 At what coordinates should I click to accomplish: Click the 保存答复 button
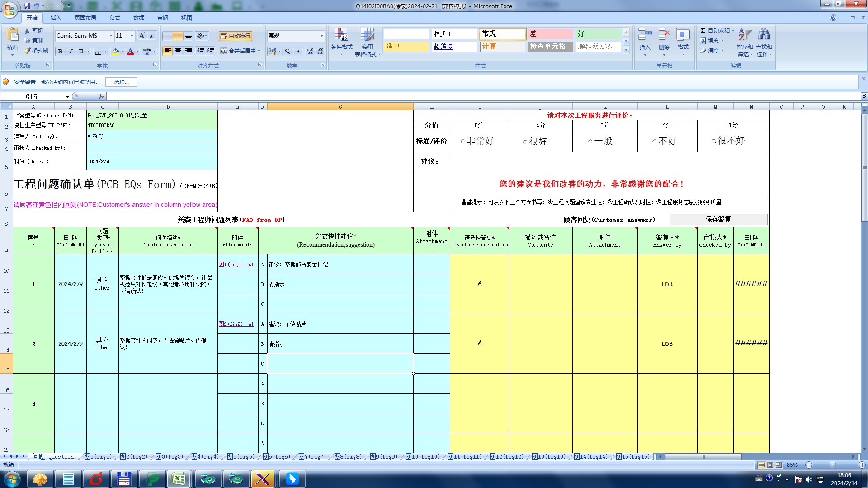(x=718, y=220)
